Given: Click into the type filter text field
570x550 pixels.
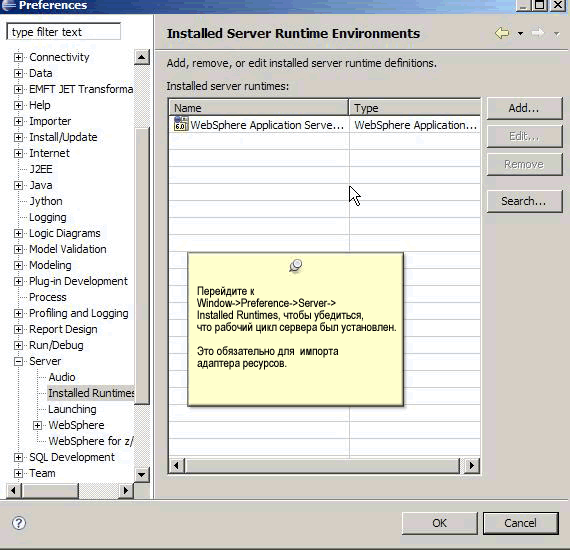Looking at the screenshot, I should click(64, 32).
